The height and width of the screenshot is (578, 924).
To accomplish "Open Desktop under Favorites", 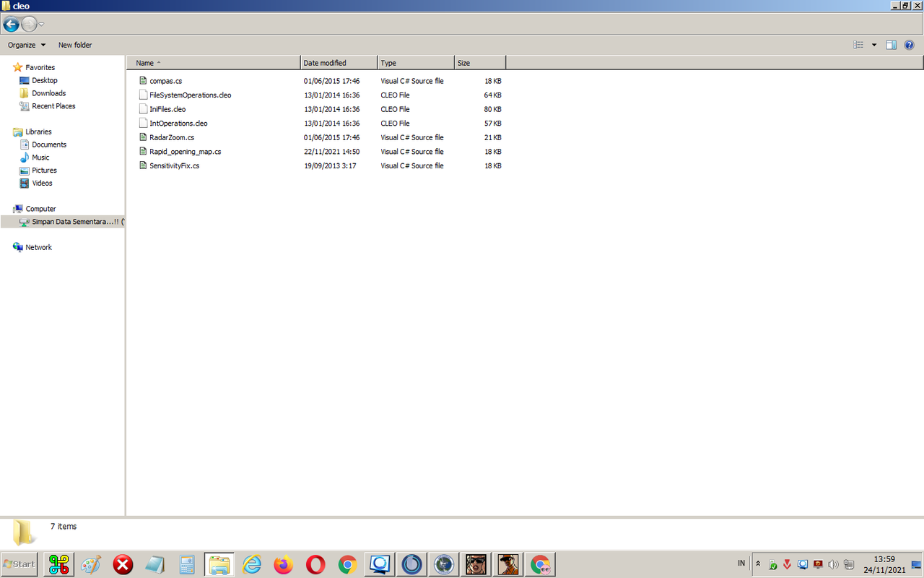I will 44,80.
